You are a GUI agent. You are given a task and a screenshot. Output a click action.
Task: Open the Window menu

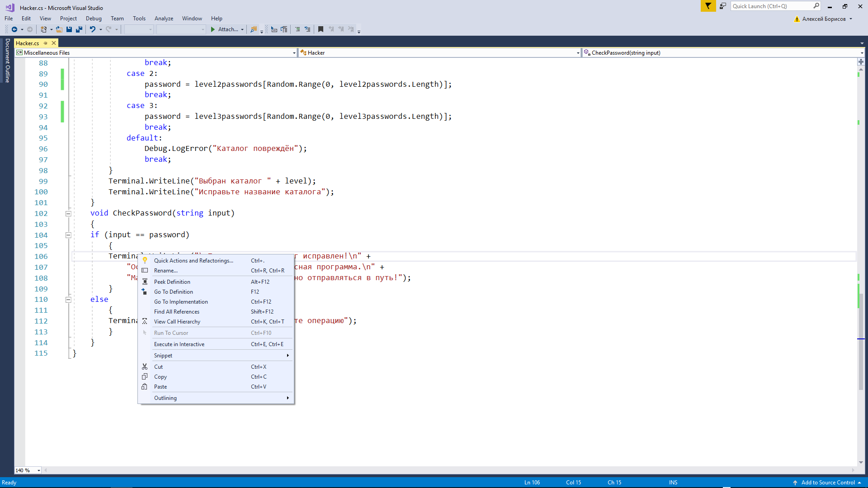pyautogui.click(x=192, y=19)
